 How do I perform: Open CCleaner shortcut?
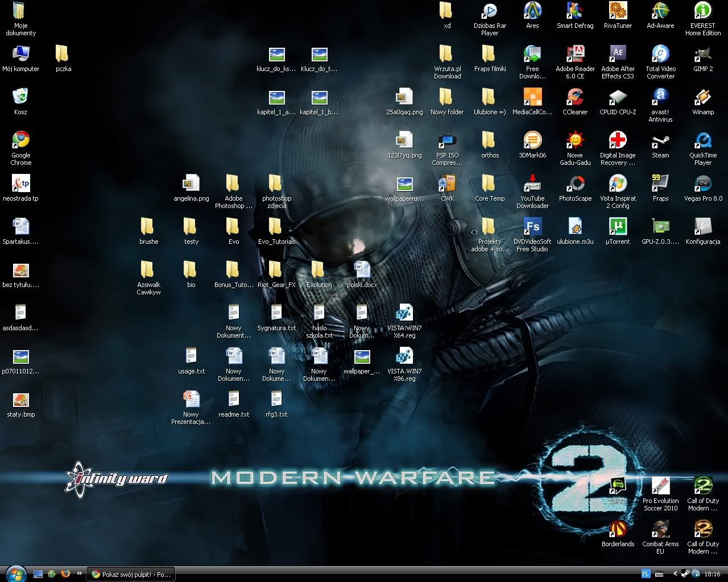tap(575, 101)
